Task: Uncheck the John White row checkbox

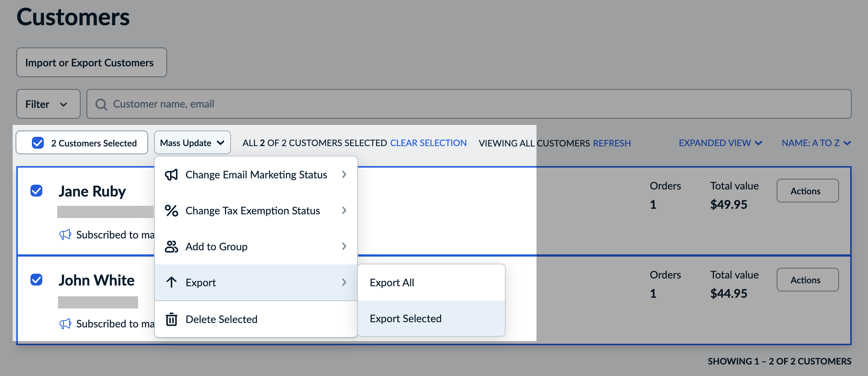Action: 36,281
